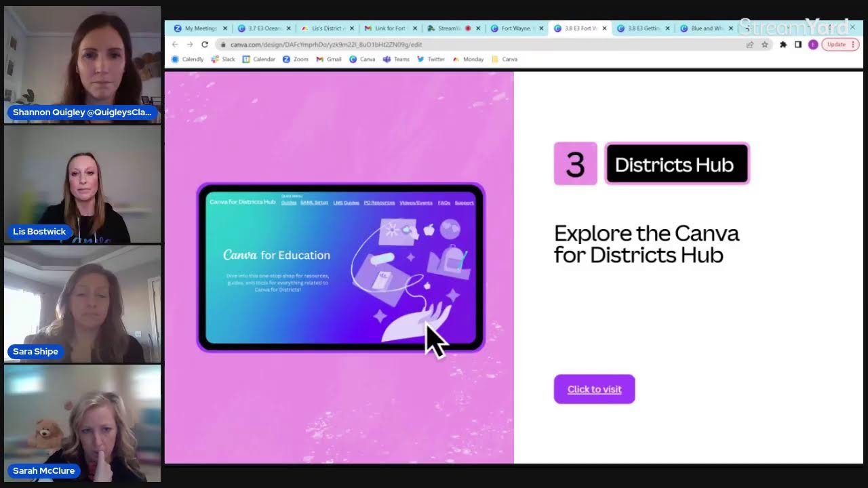The image size is (868, 488).
Task: Close the 'Lis's District' tab
Action: (x=352, y=28)
